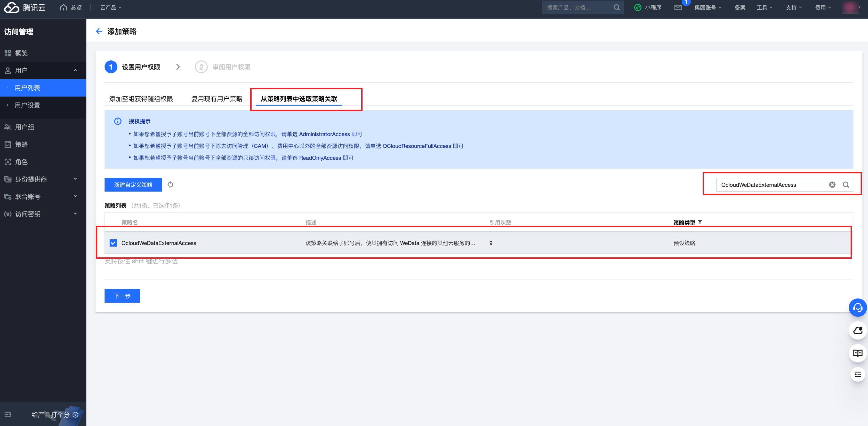Click the back arrow beside 添加策略
This screenshot has width=868, height=426.
(99, 31)
